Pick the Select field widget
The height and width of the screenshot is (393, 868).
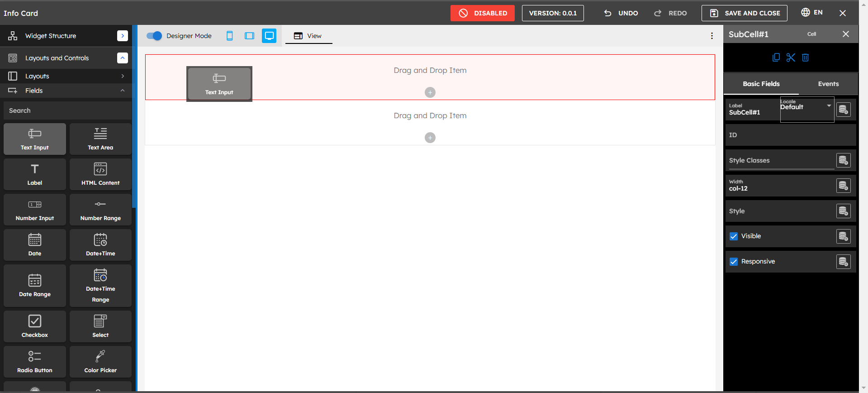pyautogui.click(x=100, y=326)
